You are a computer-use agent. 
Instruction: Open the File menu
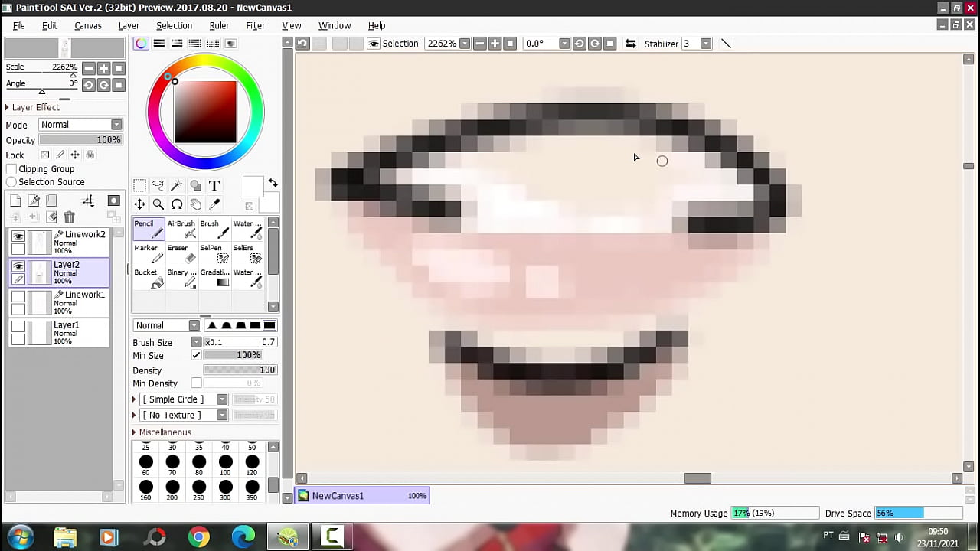[18, 25]
